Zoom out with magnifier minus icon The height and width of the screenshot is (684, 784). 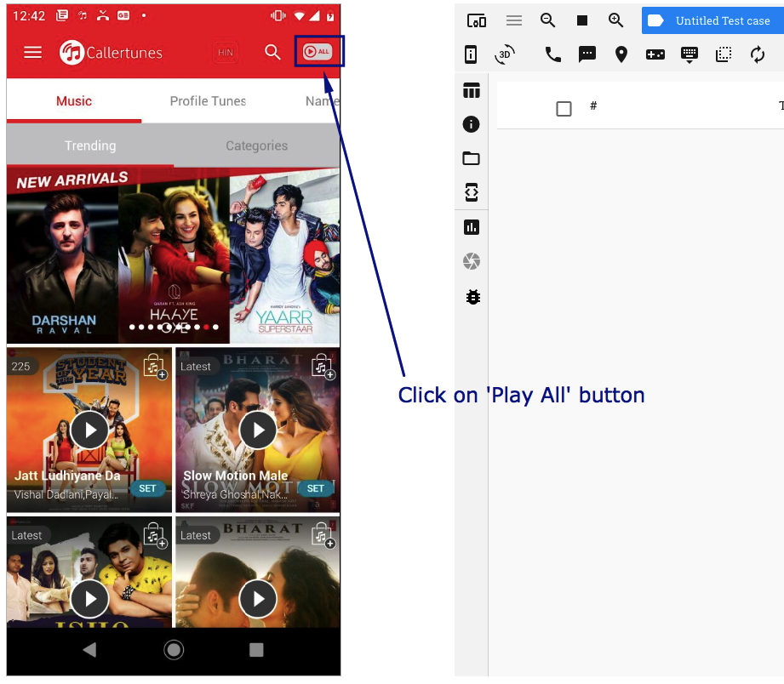pyautogui.click(x=548, y=20)
